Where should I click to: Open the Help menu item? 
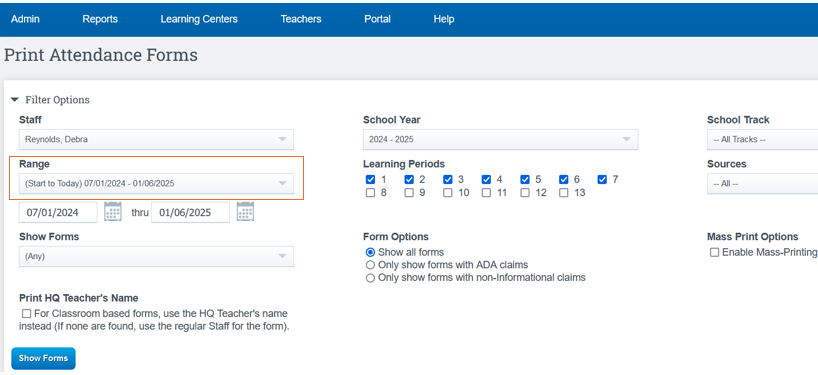444,19
